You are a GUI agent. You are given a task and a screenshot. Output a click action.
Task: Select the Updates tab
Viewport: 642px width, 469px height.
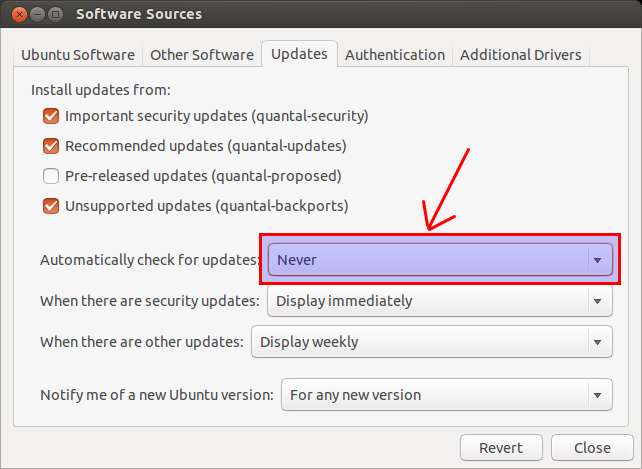[x=299, y=54]
